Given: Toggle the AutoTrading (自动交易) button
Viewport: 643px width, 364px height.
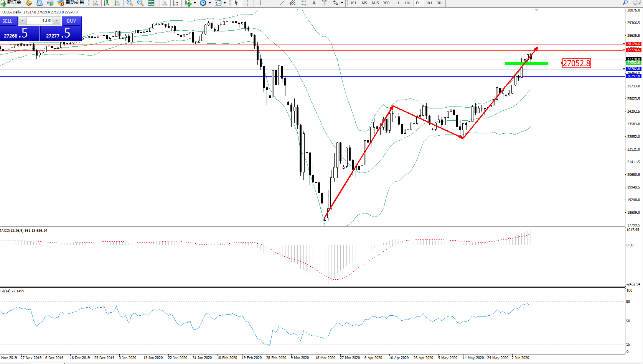Looking at the screenshot, I should coord(71,3).
